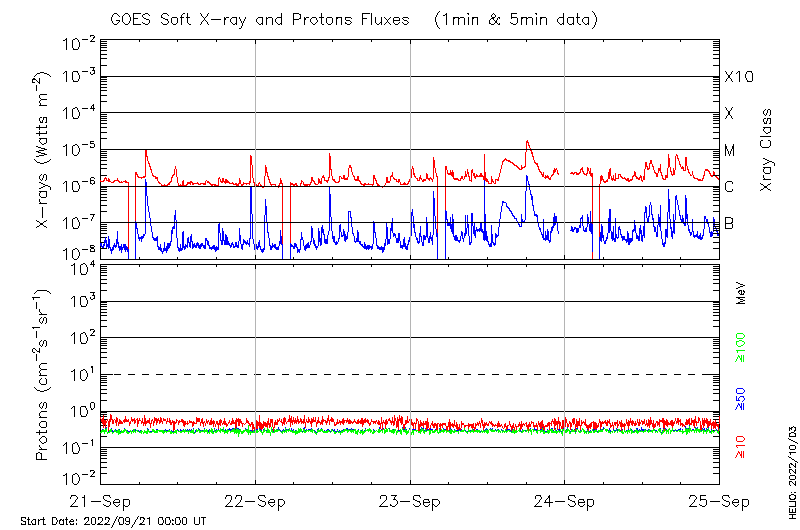Click the 23-Sep date tick label
This screenshot has width=800, height=530.
click(410, 502)
